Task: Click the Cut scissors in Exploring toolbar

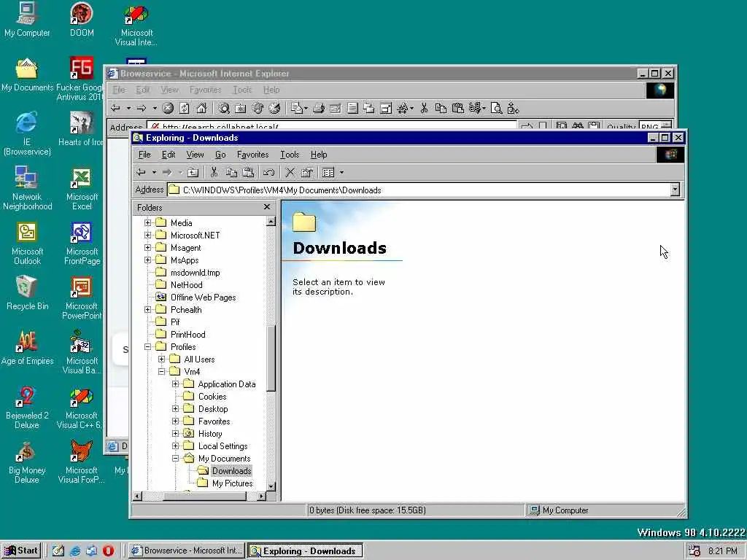Action: click(x=214, y=172)
